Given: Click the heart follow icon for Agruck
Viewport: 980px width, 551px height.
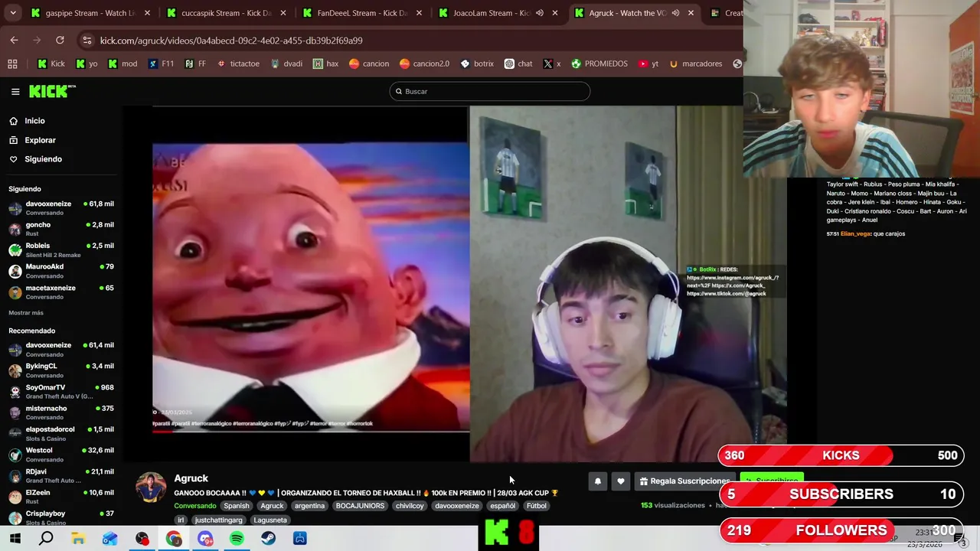Looking at the screenshot, I should 621,481.
